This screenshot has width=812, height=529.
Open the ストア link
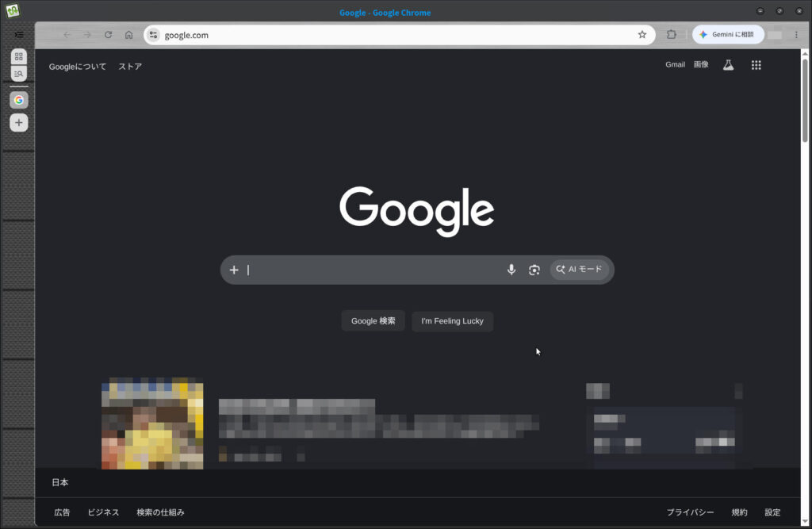tap(130, 67)
